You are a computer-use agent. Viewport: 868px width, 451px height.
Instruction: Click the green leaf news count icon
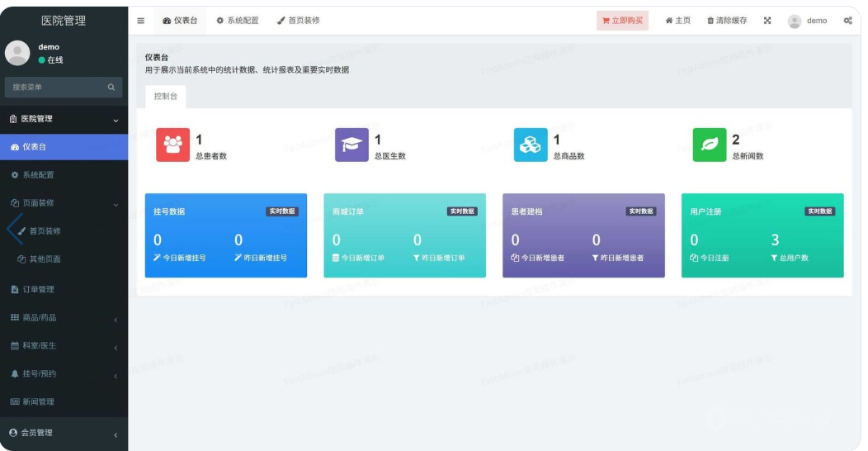point(709,145)
